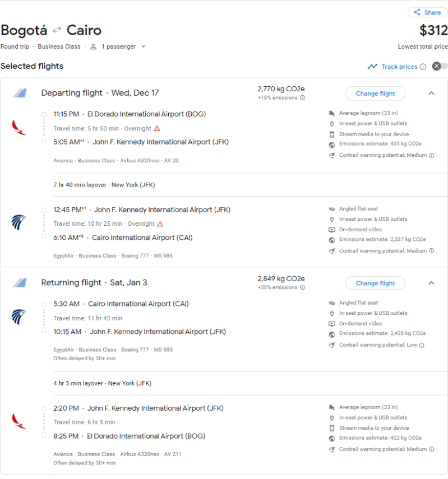Collapse the departing flight details
The height and width of the screenshot is (479, 448).
click(x=431, y=94)
